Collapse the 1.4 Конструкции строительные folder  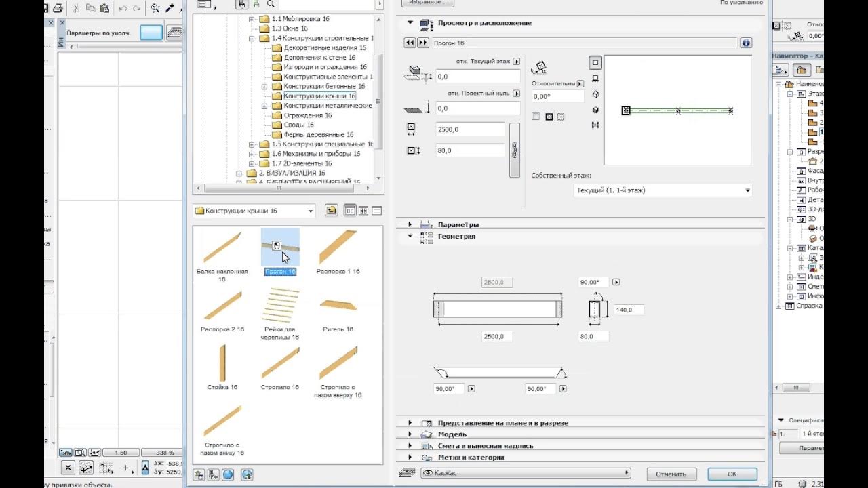tap(252, 39)
